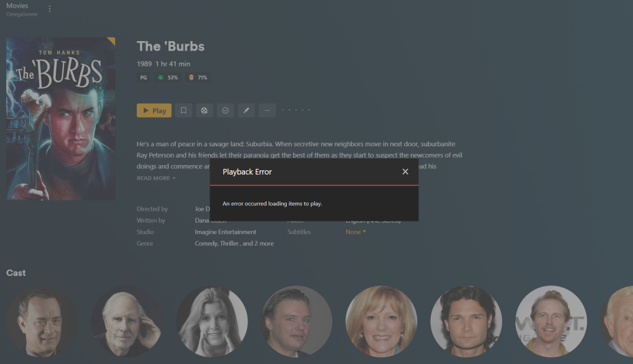The width and height of the screenshot is (633, 364).
Task: Open the vertical dots menu beside Movies
Action: point(49,9)
